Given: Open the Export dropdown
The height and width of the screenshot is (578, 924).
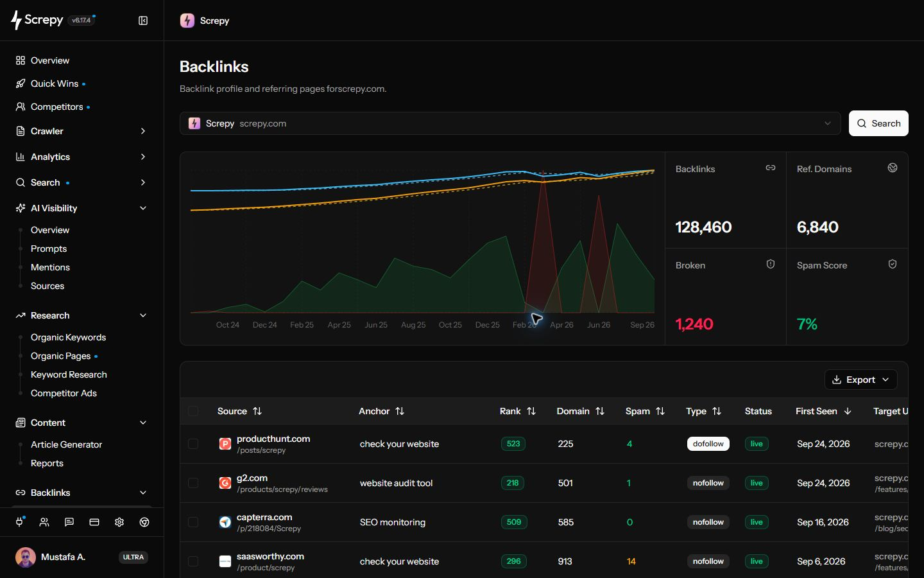Looking at the screenshot, I should pos(860,380).
